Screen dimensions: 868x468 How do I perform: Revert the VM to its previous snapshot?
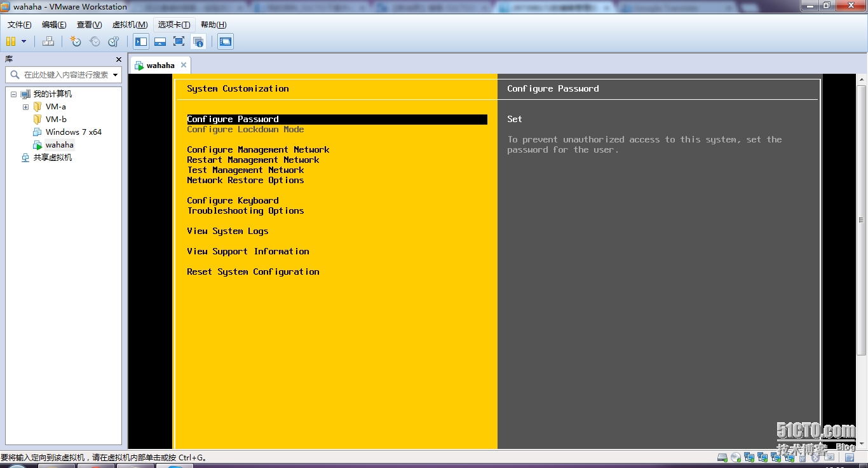pyautogui.click(x=95, y=41)
